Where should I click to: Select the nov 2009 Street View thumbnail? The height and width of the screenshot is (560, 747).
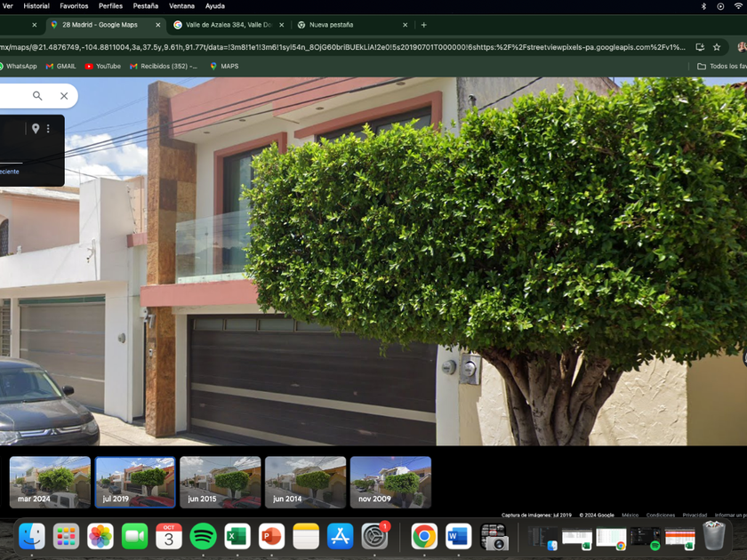pos(390,482)
